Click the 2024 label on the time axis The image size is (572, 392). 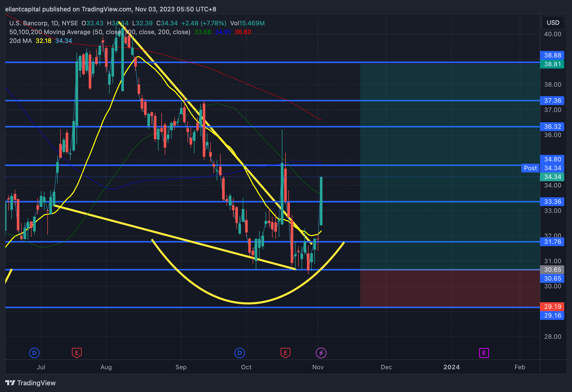click(x=451, y=367)
